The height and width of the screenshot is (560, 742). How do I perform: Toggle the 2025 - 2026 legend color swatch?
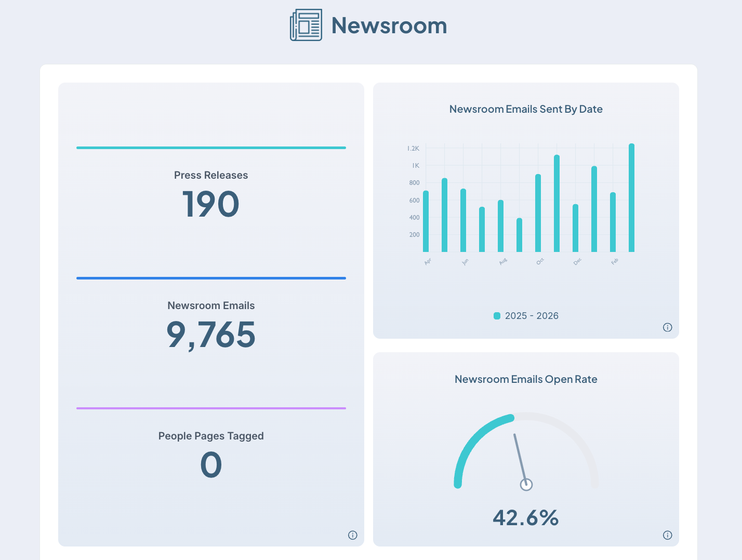[497, 316]
